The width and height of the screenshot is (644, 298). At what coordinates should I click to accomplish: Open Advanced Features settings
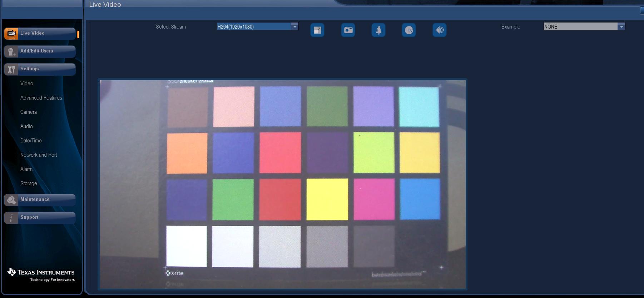pos(41,98)
